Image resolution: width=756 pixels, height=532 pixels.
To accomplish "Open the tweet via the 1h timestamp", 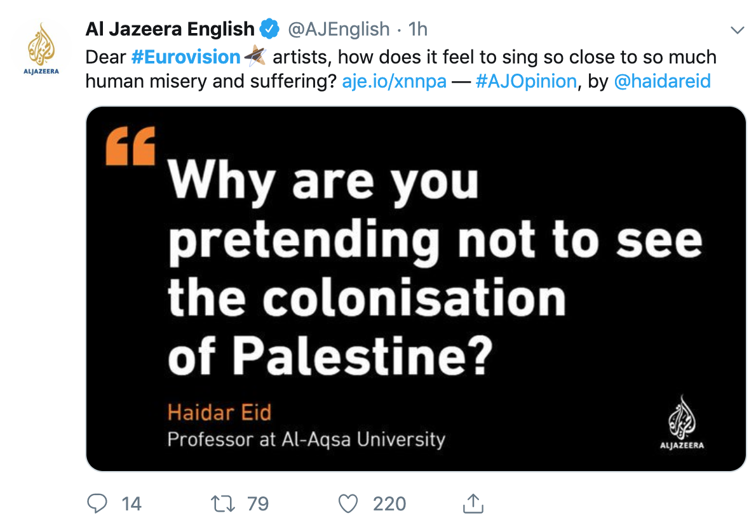I will [417, 29].
